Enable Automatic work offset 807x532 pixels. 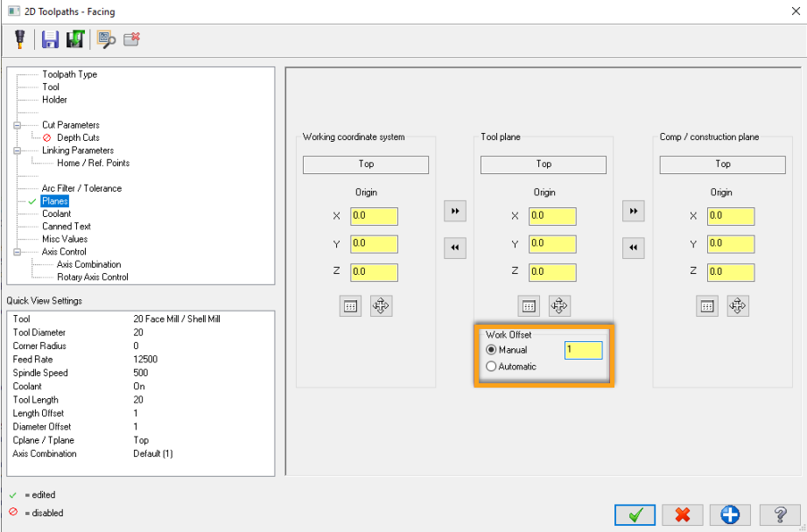pos(492,366)
